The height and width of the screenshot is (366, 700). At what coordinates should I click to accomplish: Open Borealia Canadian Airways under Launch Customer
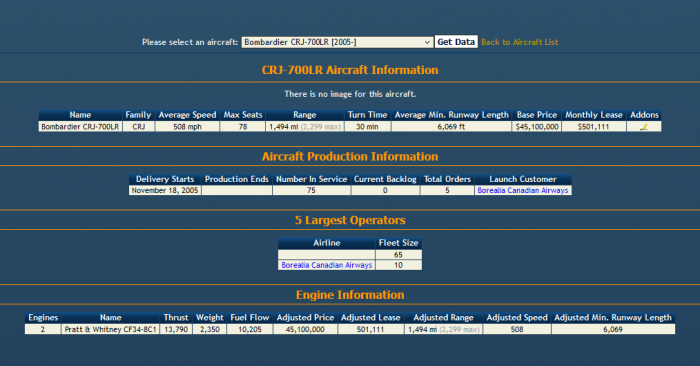(523, 190)
